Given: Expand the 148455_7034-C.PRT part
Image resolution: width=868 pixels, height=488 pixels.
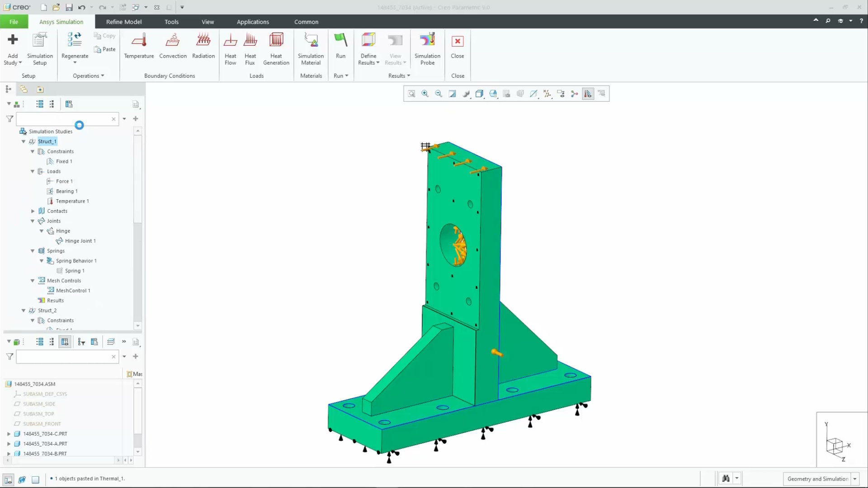Looking at the screenshot, I should point(9,434).
